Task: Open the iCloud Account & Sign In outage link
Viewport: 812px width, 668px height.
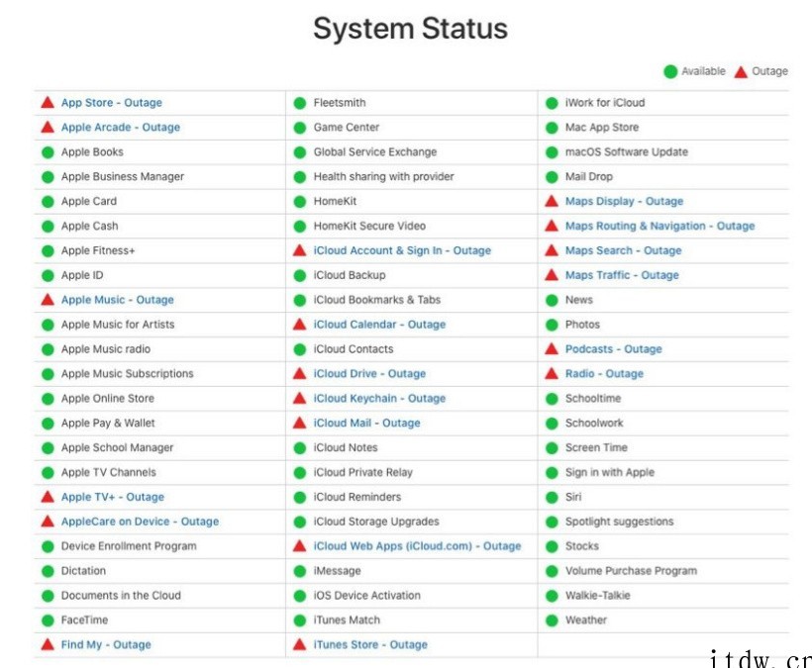Action: pyautogui.click(x=402, y=250)
